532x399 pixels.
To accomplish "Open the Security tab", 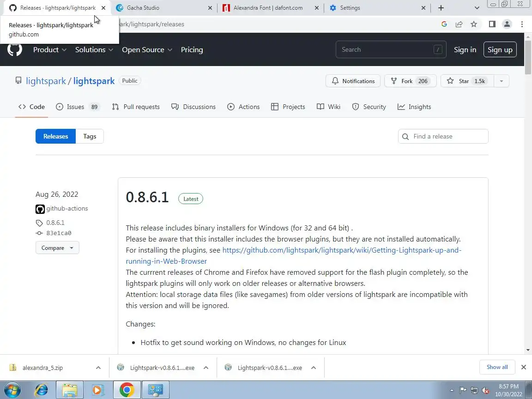I will [369, 107].
